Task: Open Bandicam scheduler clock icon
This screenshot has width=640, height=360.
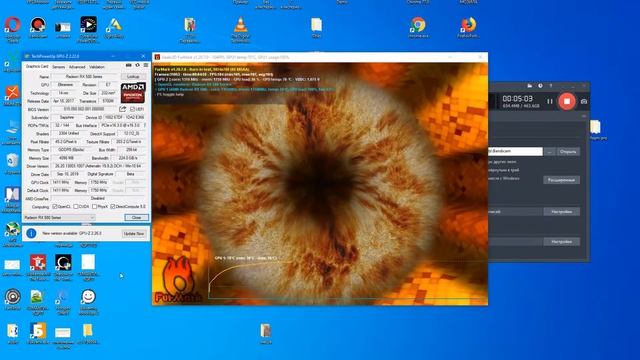Action: tap(540, 86)
